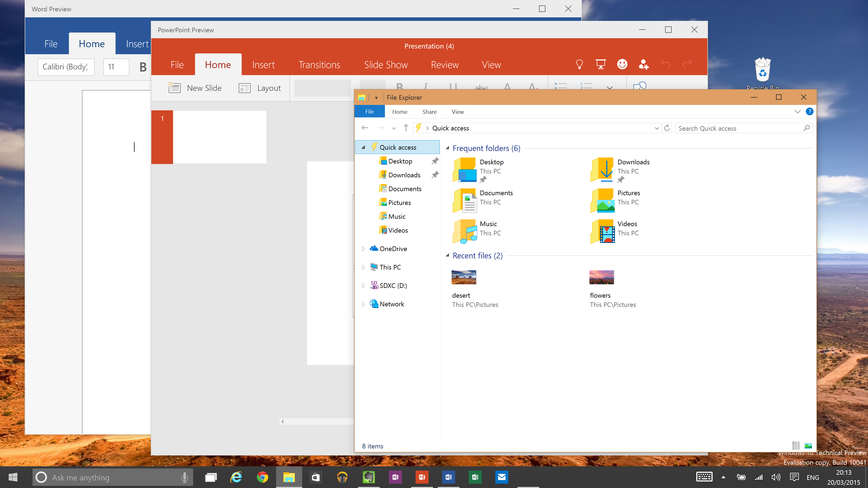Add a New Slide in PowerPoint

195,88
